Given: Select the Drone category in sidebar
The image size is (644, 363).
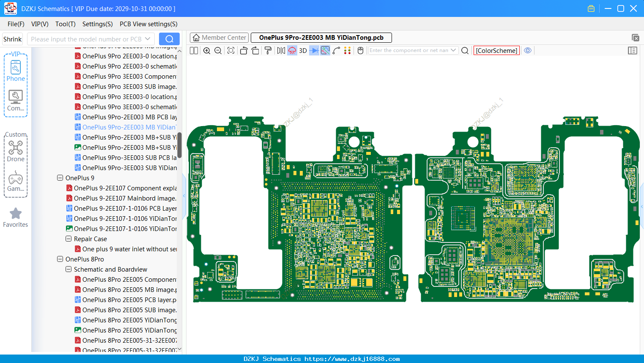Looking at the screenshot, I should pyautogui.click(x=16, y=151).
